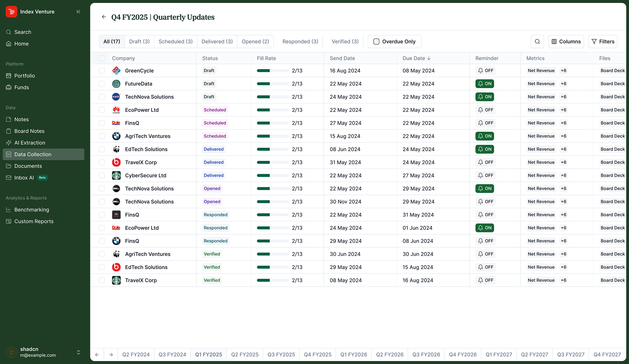This screenshot has height=364, width=629.
Task: Click Net Revenue tag on FutureData row
Action: 541,84
